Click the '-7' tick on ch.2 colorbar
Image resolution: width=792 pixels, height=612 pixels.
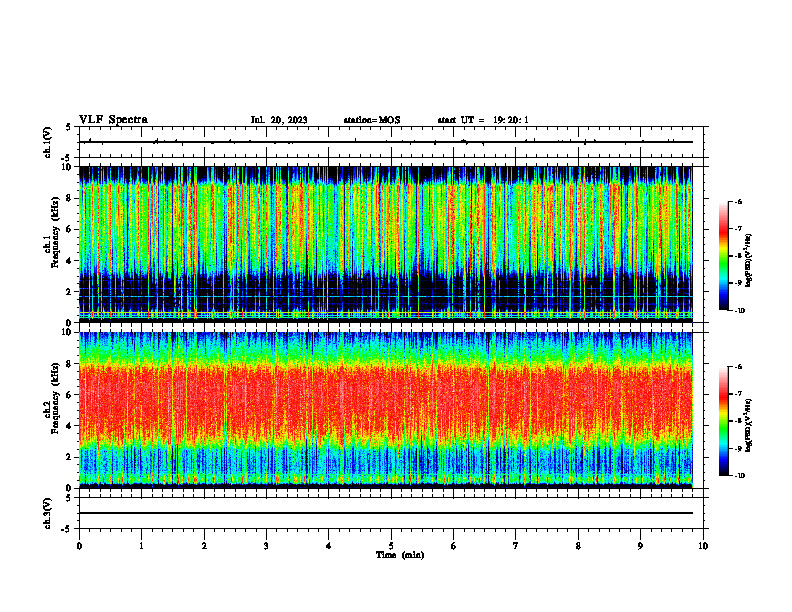tap(738, 394)
